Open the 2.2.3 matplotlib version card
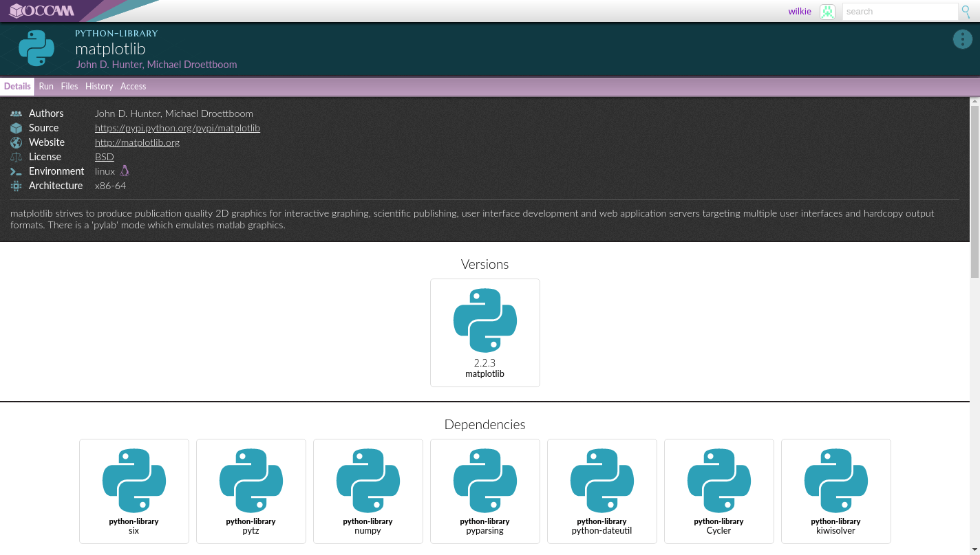 click(485, 333)
